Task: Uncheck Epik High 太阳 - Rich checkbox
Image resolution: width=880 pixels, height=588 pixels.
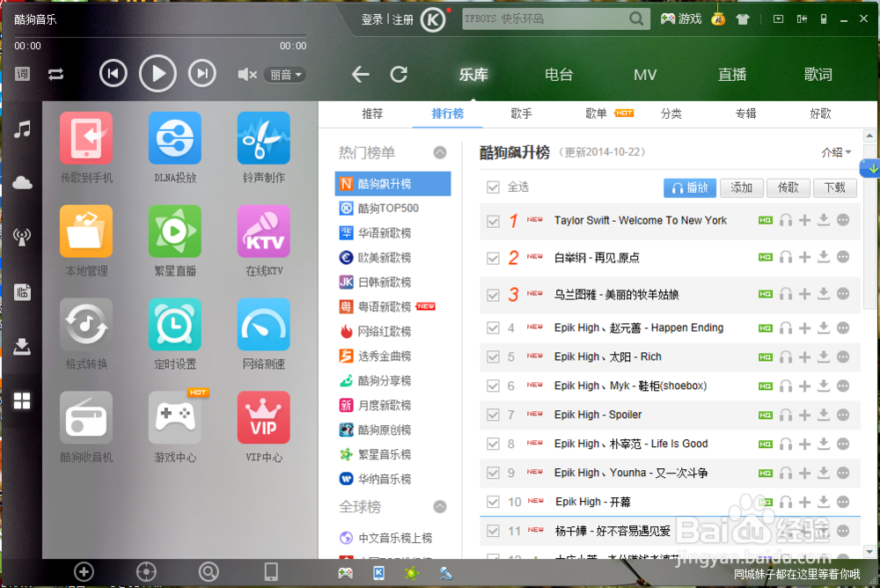Action: click(x=493, y=356)
